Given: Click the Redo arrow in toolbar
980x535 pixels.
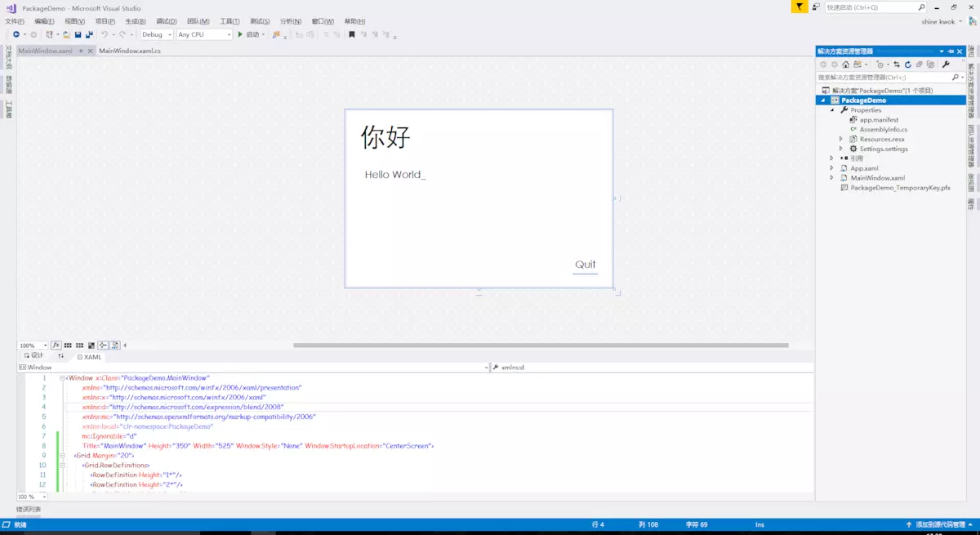Looking at the screenshot, I should coord(122,34).
